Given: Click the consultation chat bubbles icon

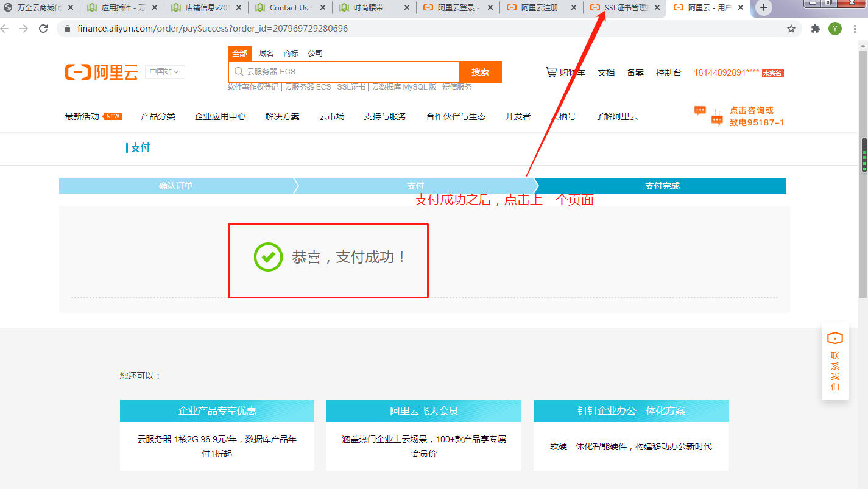Looking at the screenshot, I should pyautogui.click(x=708, y=115).
